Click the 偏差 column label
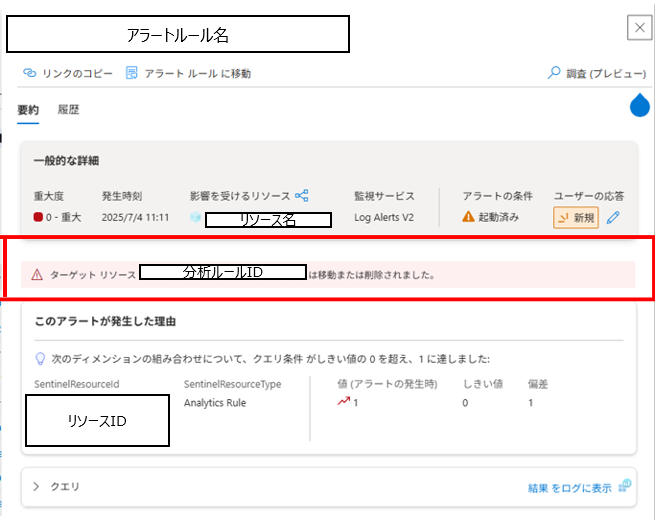 (x=538, y=384)
